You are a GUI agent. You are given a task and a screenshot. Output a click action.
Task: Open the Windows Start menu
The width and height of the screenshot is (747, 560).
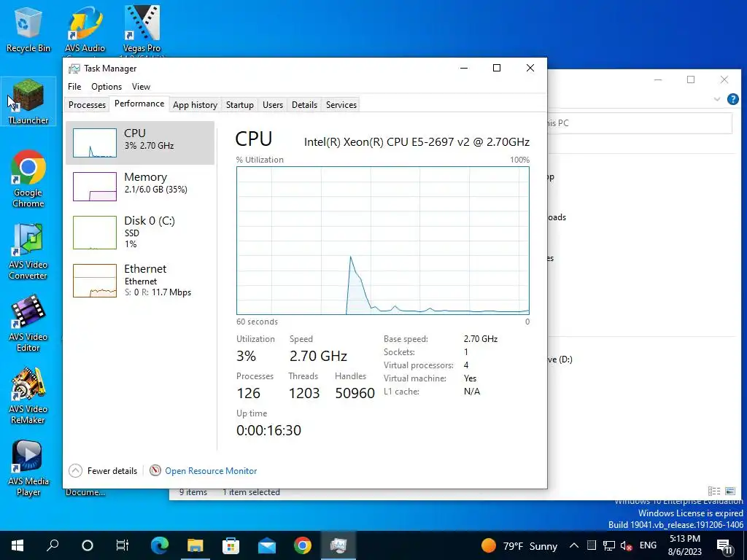18,545
